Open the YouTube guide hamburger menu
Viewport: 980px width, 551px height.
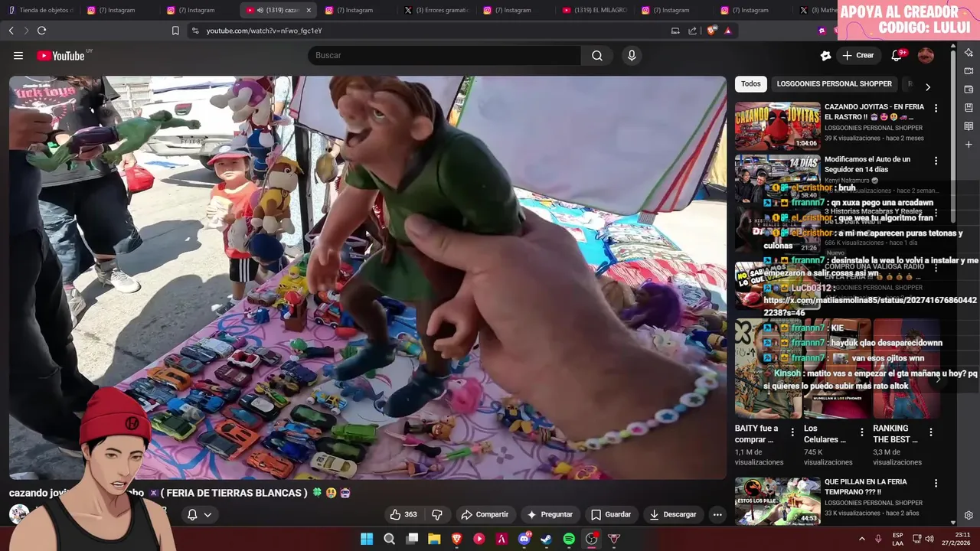click(x=18, y=55)
